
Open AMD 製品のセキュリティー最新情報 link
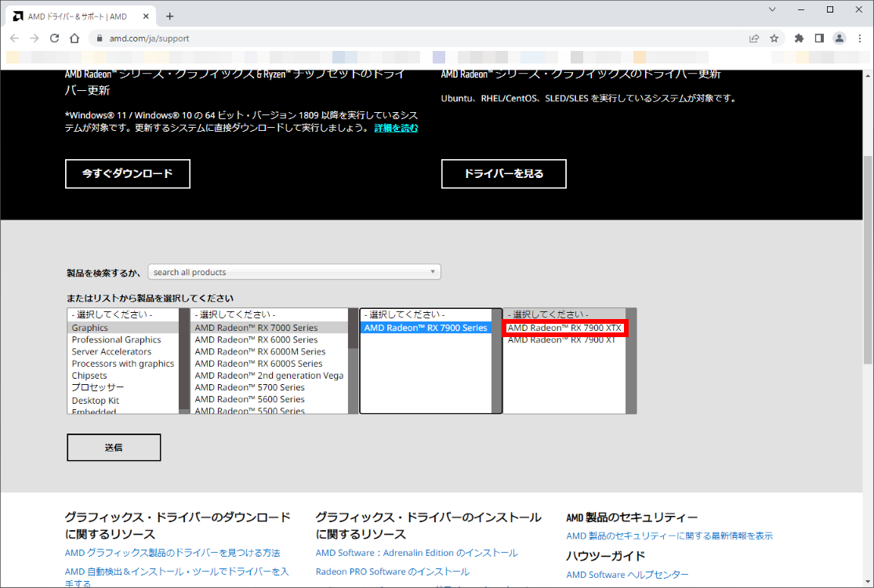click(669, 536)
